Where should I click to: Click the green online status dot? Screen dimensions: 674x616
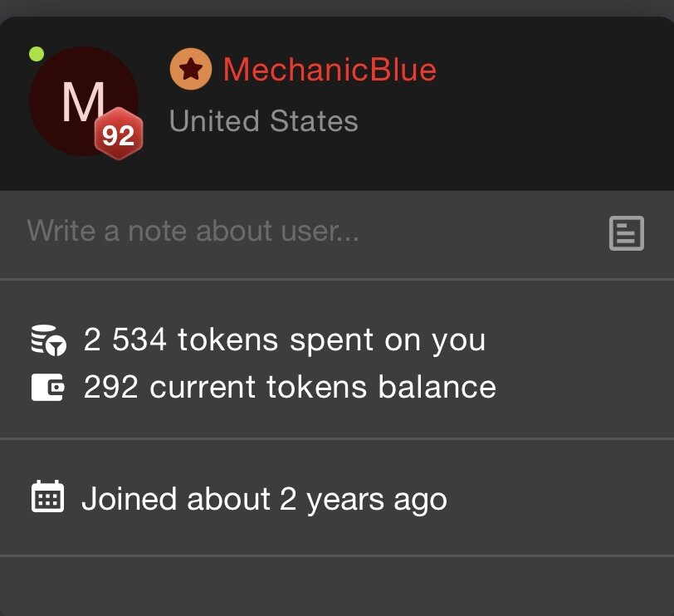tap(37, 55)
